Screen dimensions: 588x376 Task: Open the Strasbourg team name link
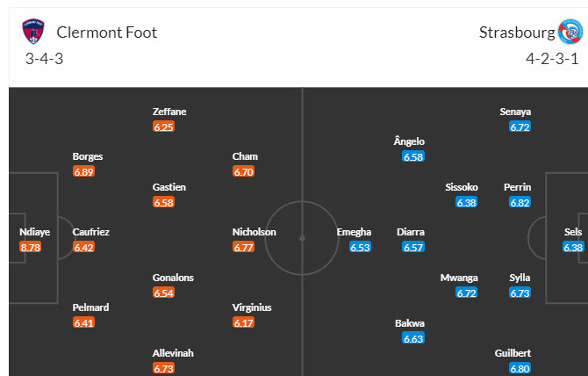coord(517,33)
